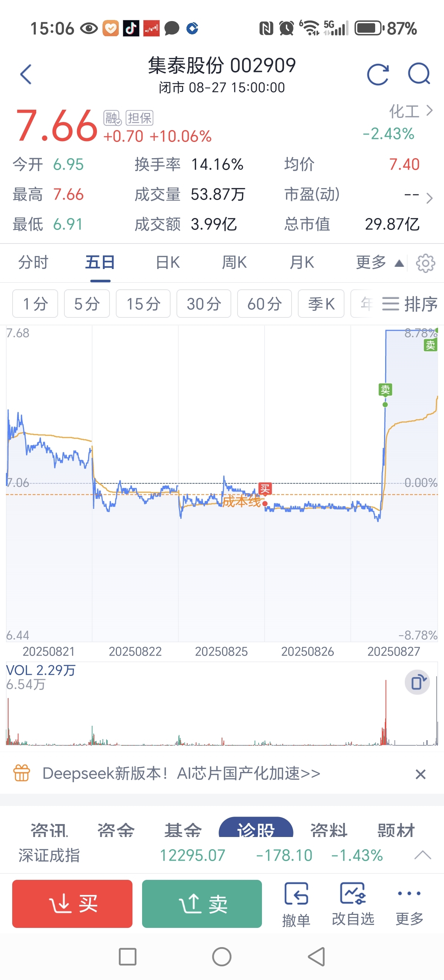Open the Deepseek新版本 promo link
This screenshot has width=444, height=980.
181,773
